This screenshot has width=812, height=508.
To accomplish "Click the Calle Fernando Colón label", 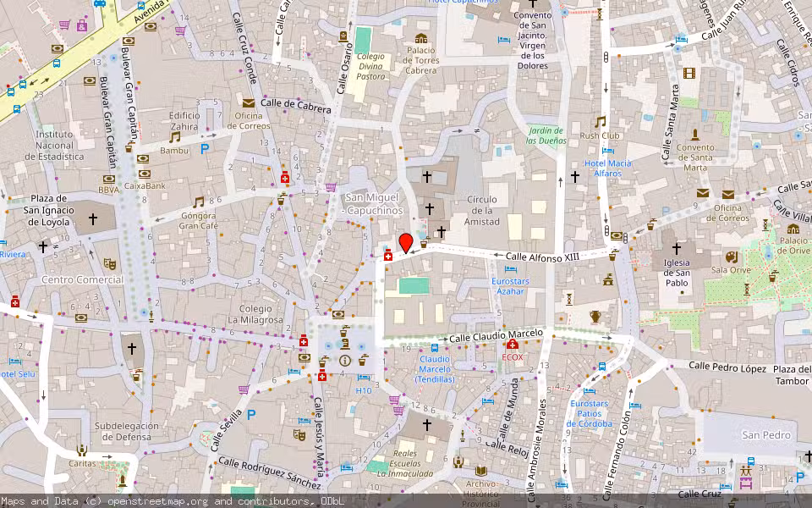I will point(617,456).
